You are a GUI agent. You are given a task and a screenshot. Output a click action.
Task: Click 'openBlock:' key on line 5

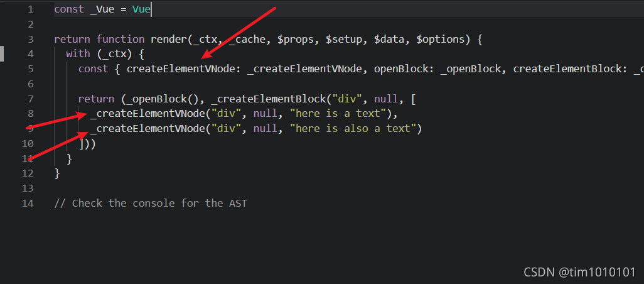[x=404, y=69]
